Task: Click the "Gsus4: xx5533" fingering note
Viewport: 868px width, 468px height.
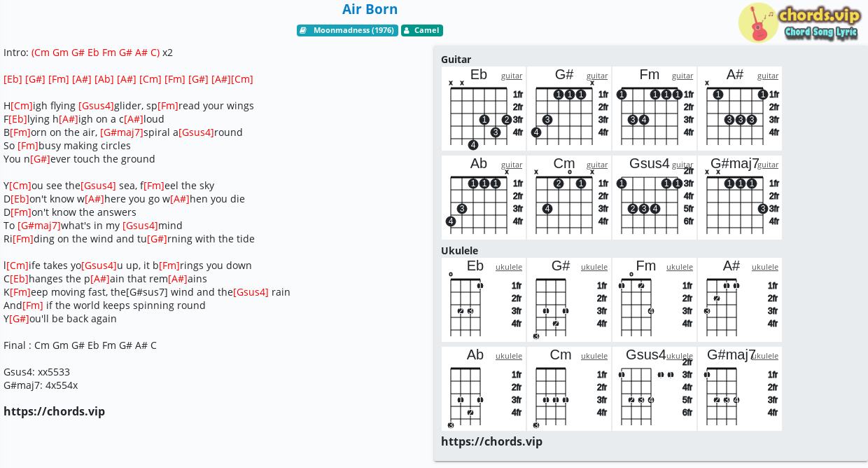Action: tap(36, 372)
